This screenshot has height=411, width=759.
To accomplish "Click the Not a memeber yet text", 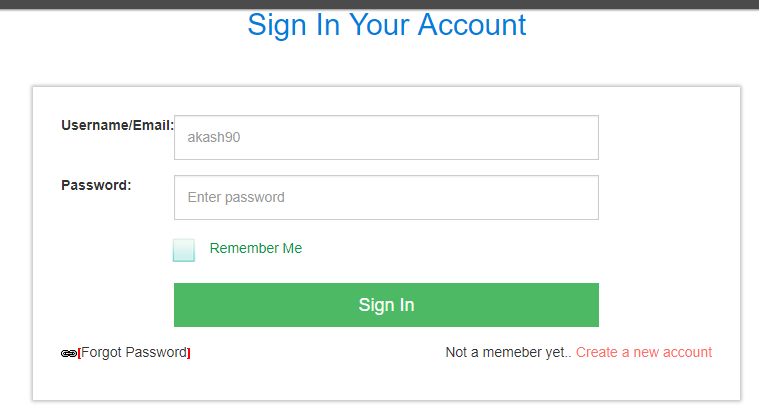I will click(508, 352).
